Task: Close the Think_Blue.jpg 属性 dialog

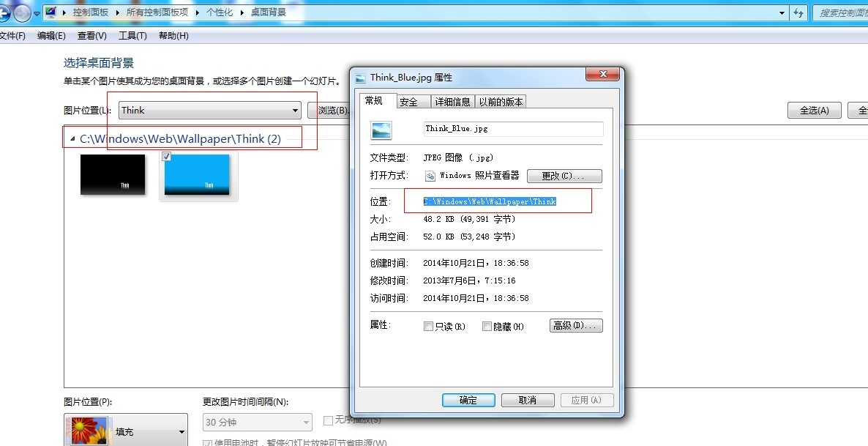Action: pyautogui.click(x=603, y=74)
